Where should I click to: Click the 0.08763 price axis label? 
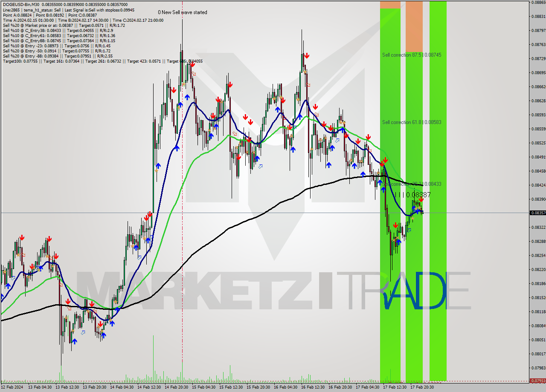(x=538, y=44)
